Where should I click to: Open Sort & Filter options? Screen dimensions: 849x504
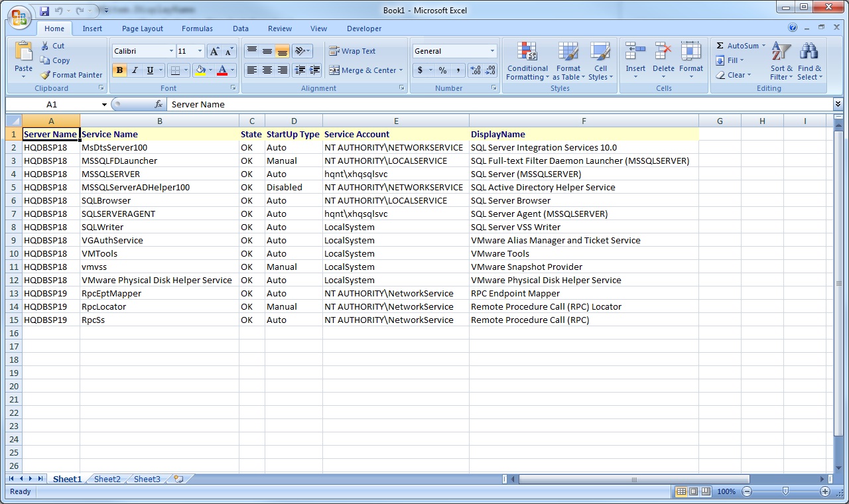(x=781, y=62)
